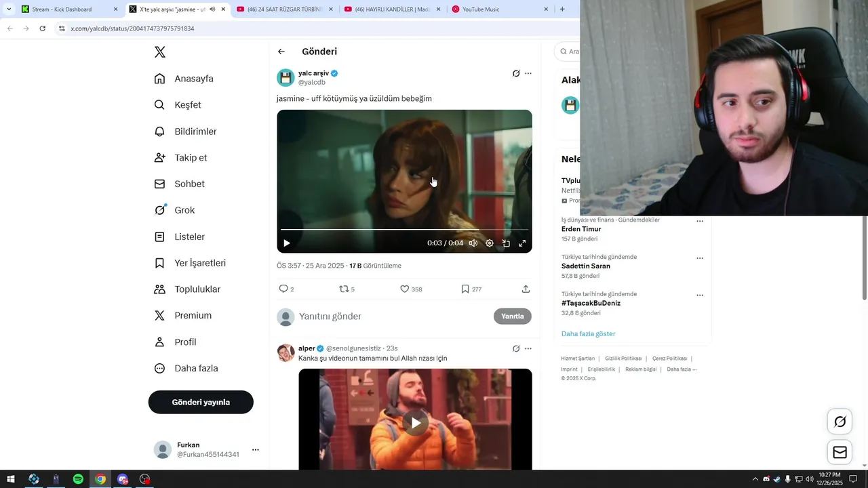Open Grok in sidebar
Screen dimensions: 868x488
(174, 210)
